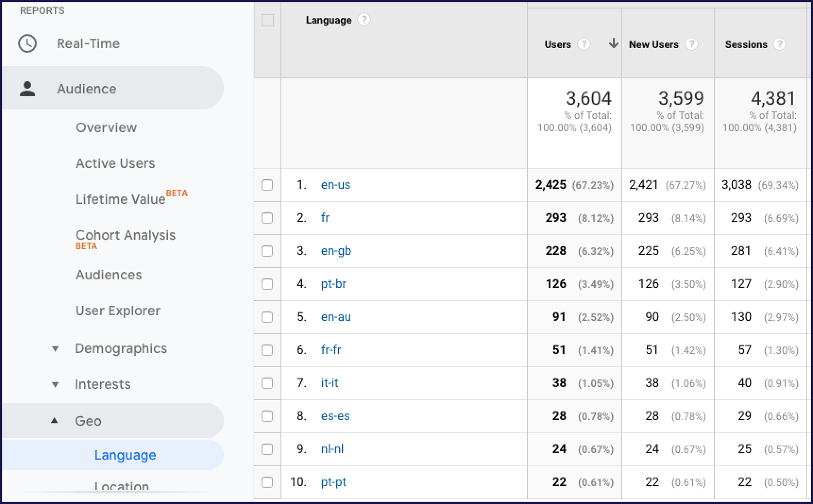
Task: Open the pt-br language link
Action: [x=334, y=284]
